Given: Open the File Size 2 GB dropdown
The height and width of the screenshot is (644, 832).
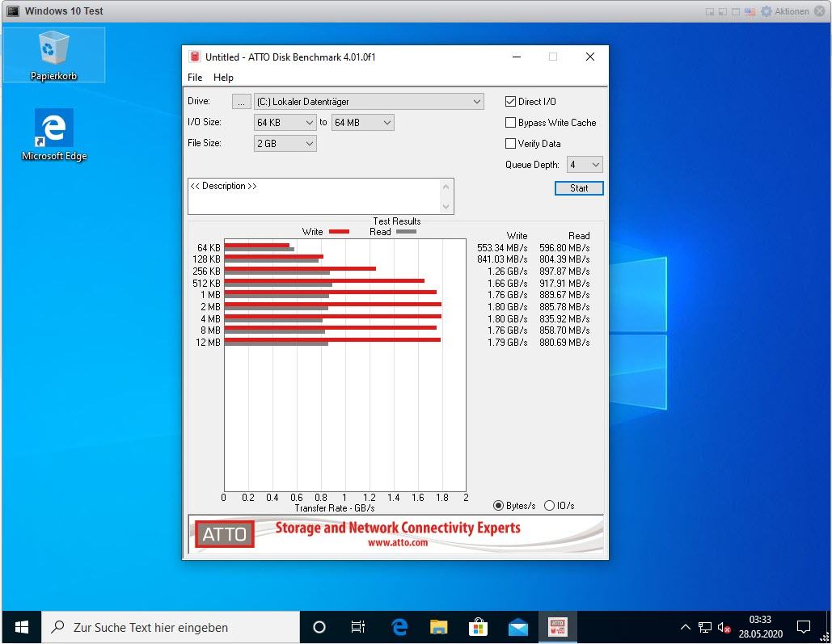Looking at the screenshot, I should point(285,143).
